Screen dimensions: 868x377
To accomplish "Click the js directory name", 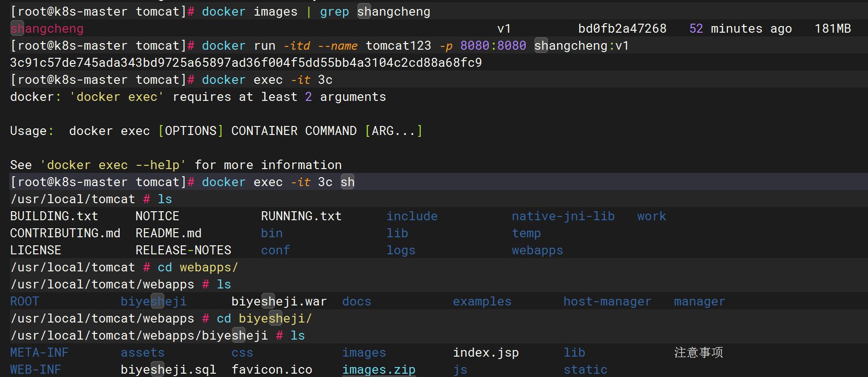I will pyautogui.click(x=461, y=370).
